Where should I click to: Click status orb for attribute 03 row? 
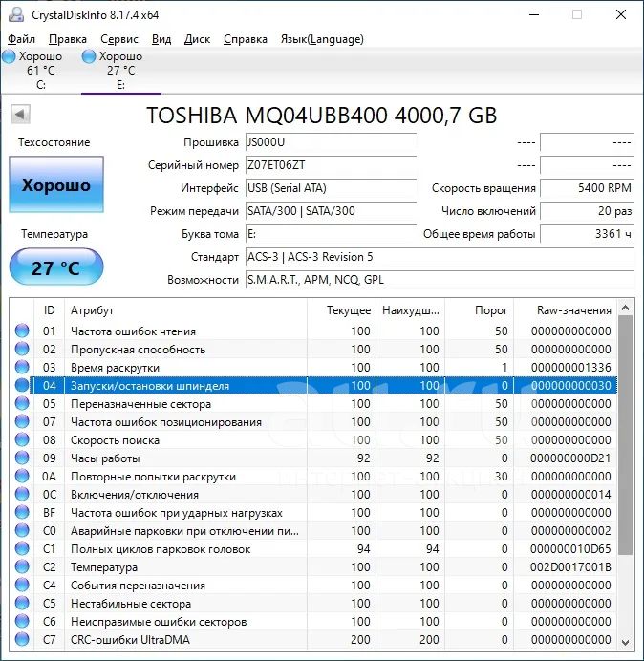(22, 367)
